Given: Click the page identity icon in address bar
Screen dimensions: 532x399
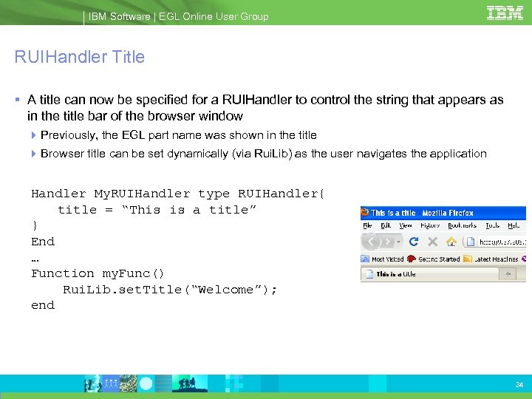Looking at the screenshot, I should [470, 242].
